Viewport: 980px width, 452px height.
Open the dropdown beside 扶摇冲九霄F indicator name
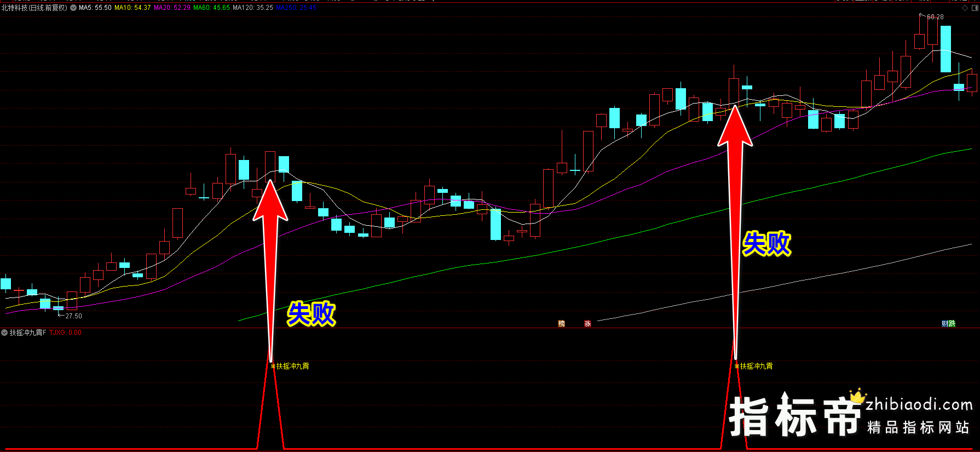click(4, 333)
